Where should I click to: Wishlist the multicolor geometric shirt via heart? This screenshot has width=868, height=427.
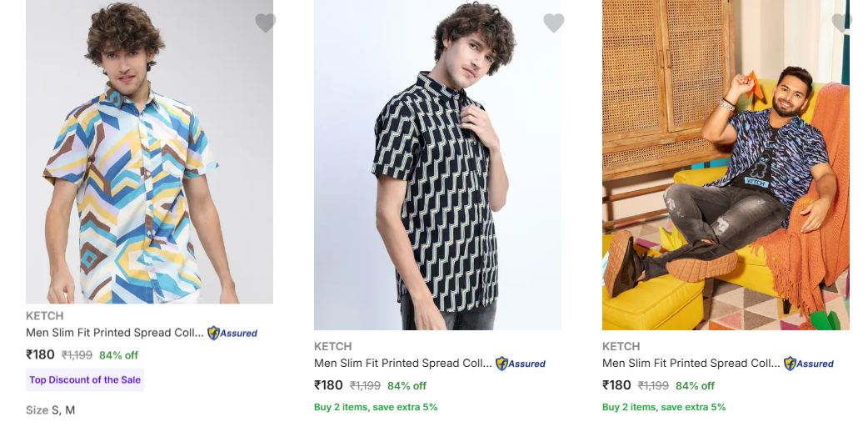266,23
